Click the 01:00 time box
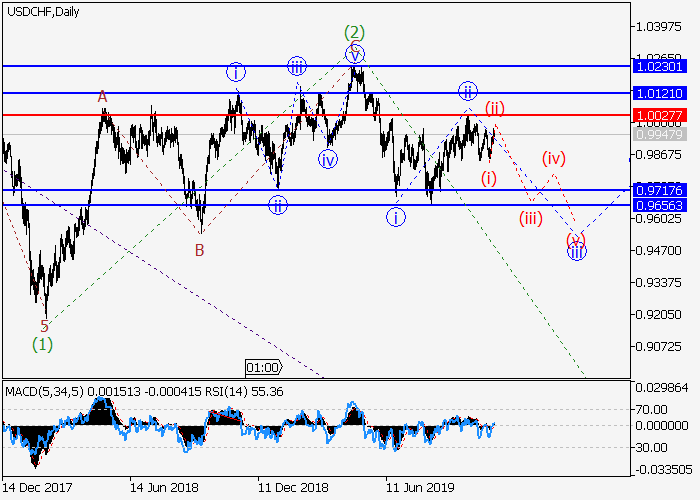The image size is (700, 500). (x=264, y=367)
